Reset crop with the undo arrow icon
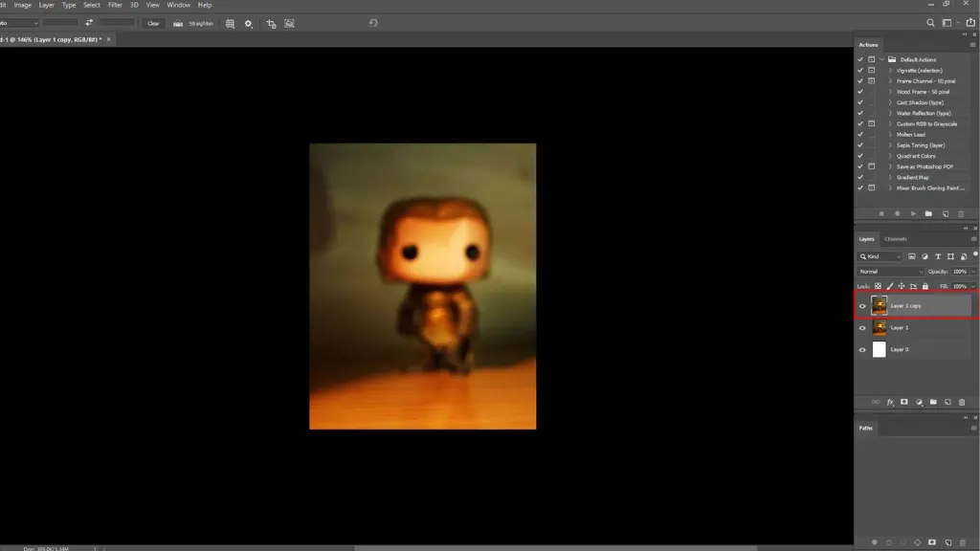The width and height of the screenshot is (980, 551). point(373,23)
